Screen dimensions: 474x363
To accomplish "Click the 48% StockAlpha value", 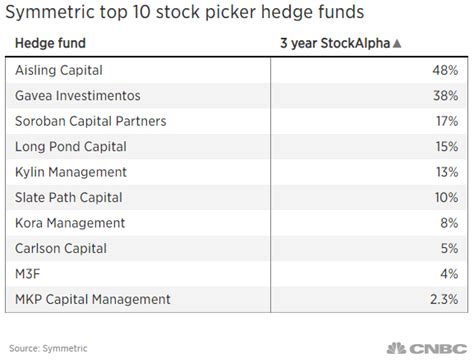I will [445, 70].
